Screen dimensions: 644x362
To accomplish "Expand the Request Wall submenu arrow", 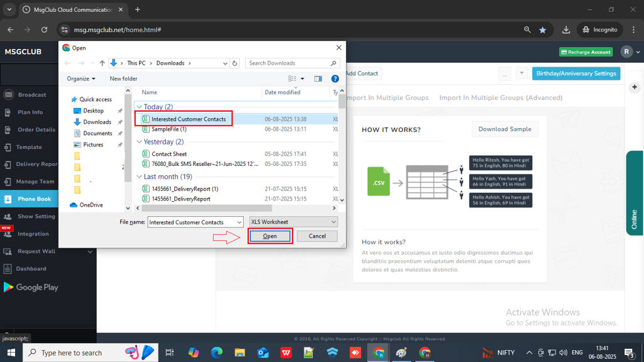I will click(x=90, y=251).
